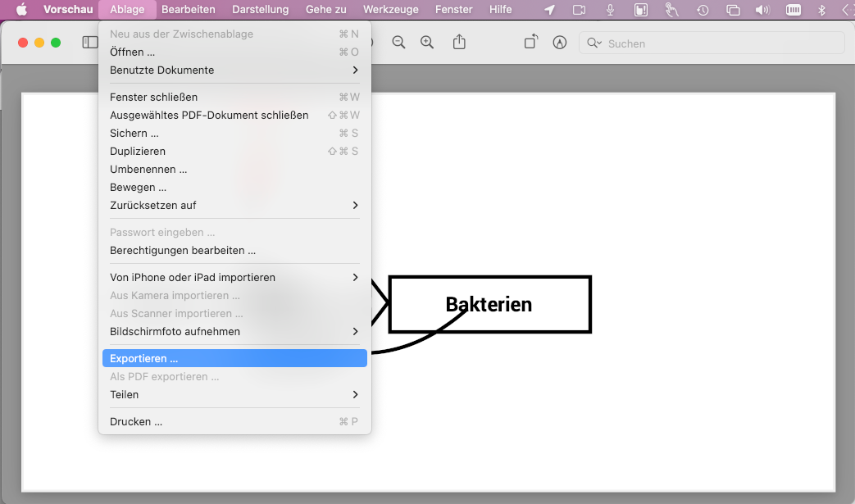The width and height of the screenshot is (855, 504).
Task: Open the Teilen submenu
Action: (234, 395)
